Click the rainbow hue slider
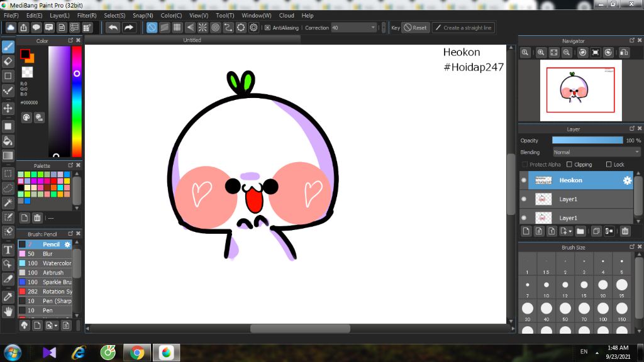Viewport: 644px width, 362px height. tap(77, 101)
